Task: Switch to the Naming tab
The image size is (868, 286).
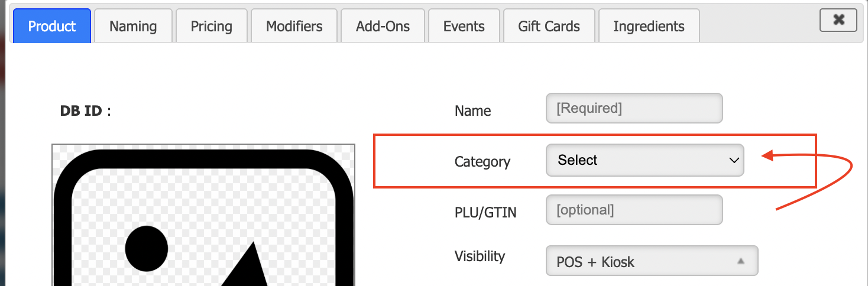Action: (x=133, y=26)
